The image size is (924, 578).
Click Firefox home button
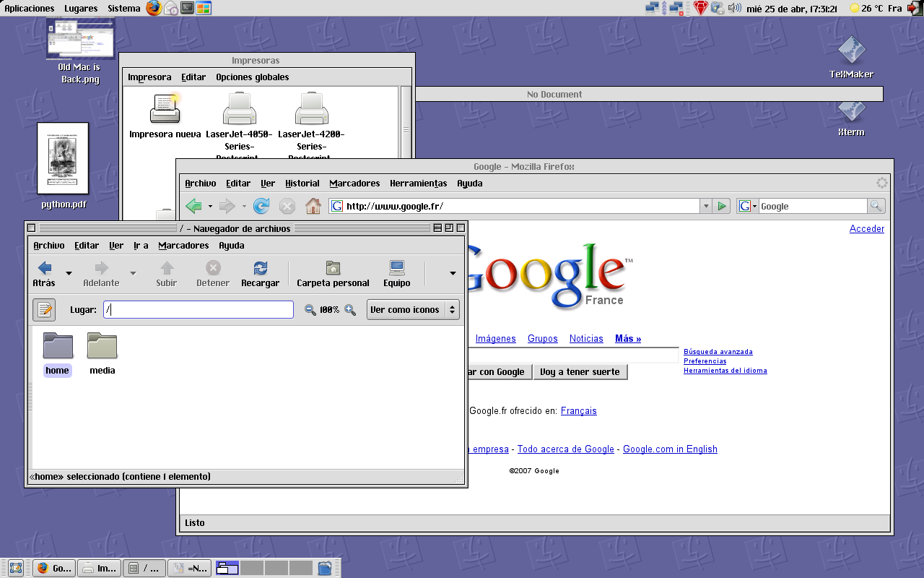313,207
